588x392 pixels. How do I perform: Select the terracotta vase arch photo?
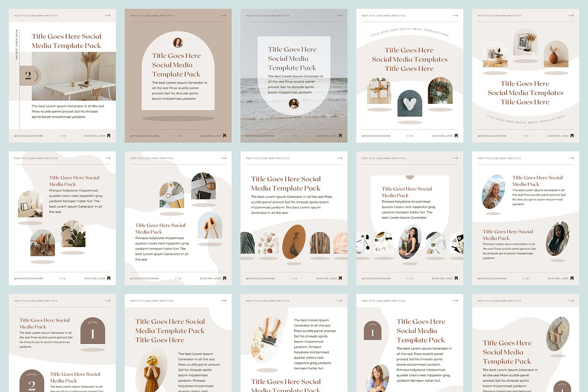556,54
